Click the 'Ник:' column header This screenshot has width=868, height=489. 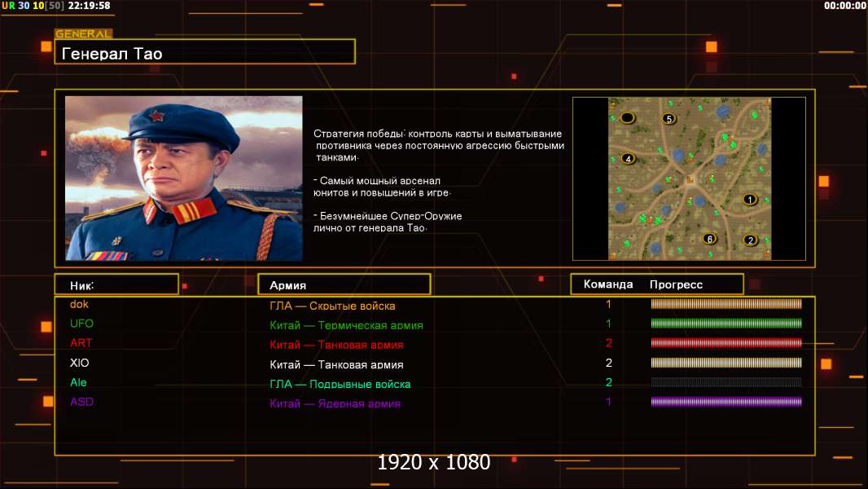coord(116,284)
